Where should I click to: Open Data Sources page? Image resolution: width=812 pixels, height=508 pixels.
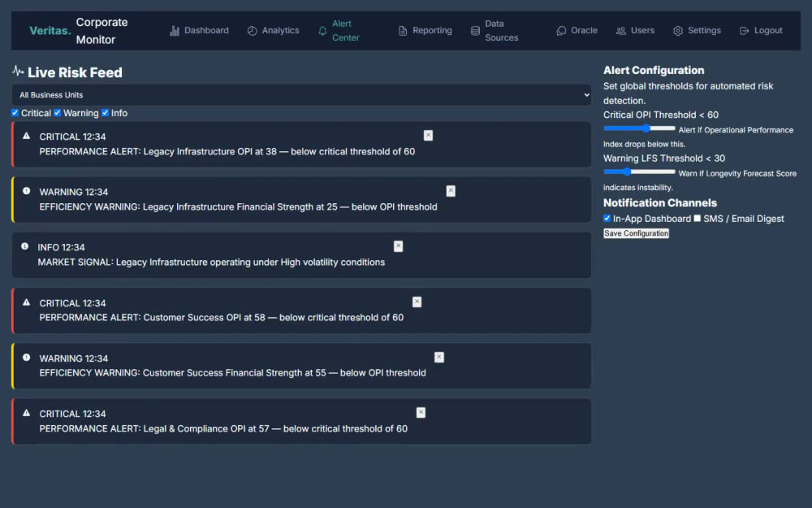coord(495,31)
